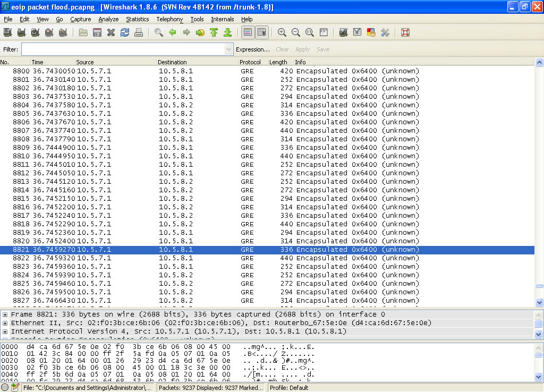The height and width of the screenshot is (392, 544).
Task: Open the filter history dropdown arrow
Action: 228,49
